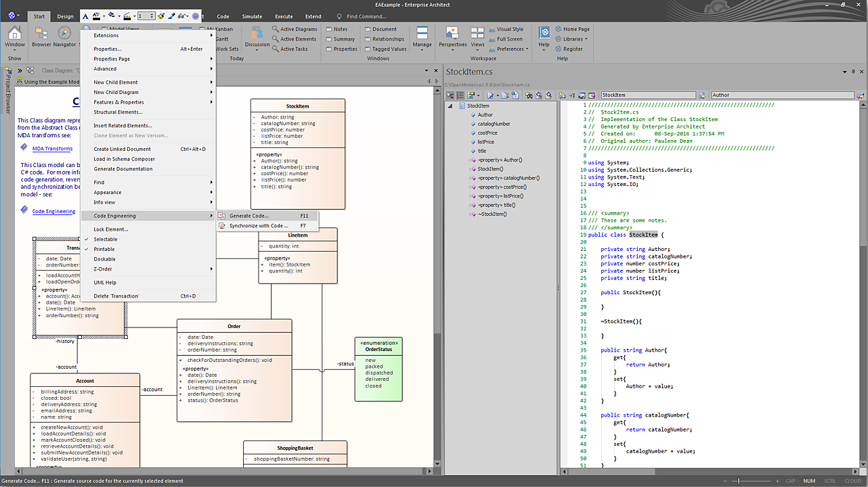Toggle Selectable in the context menu

(148, 239)
